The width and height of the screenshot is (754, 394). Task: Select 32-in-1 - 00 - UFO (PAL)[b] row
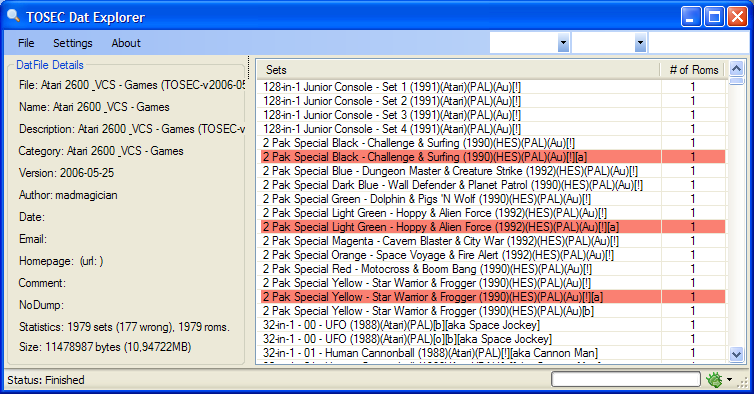(x=493, y=325)
